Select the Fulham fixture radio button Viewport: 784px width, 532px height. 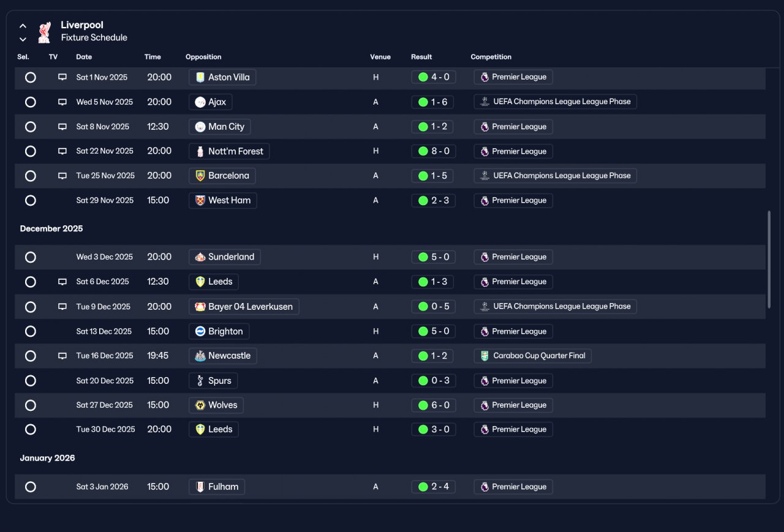tap(31, 487)
